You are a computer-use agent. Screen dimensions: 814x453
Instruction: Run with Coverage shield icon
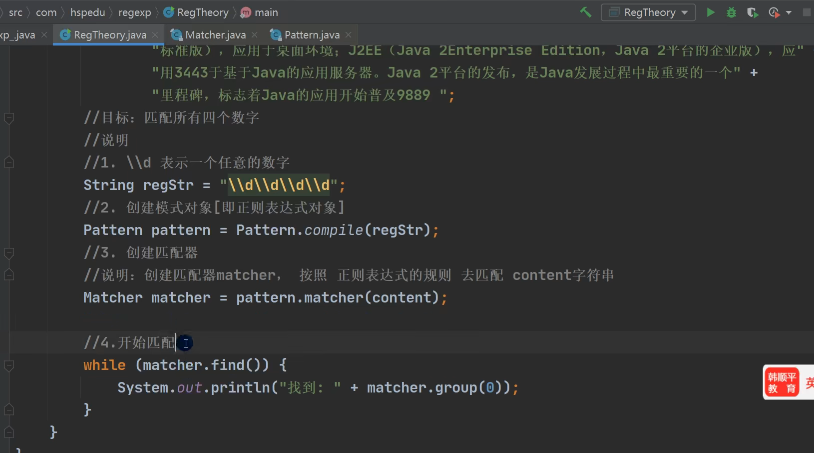tap(752, 12)
